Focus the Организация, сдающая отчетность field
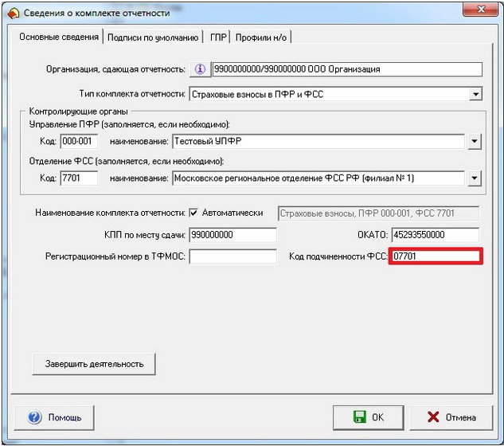The width and height of the screenshot is (504, 446). coord(347,69)
